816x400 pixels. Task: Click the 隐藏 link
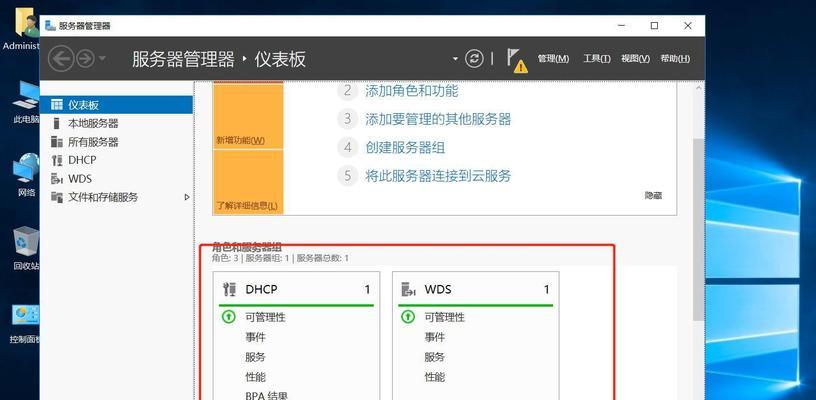click(653, 196)
